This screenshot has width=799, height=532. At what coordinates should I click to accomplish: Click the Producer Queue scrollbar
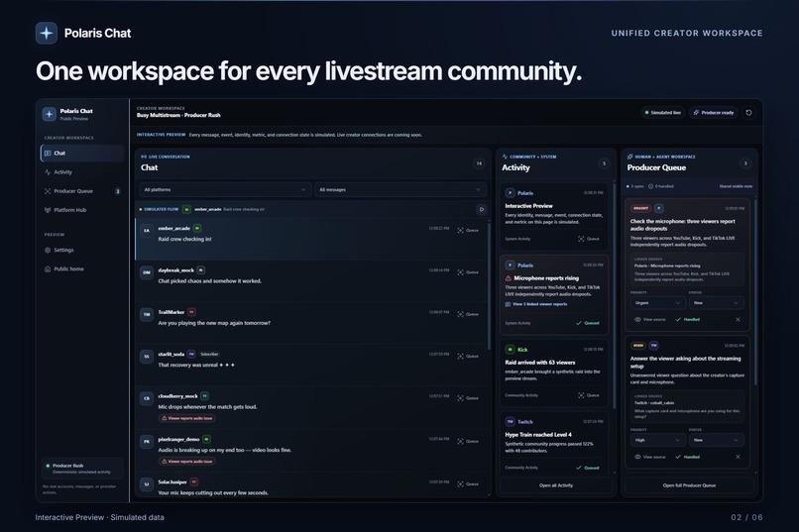pos(755,292)
